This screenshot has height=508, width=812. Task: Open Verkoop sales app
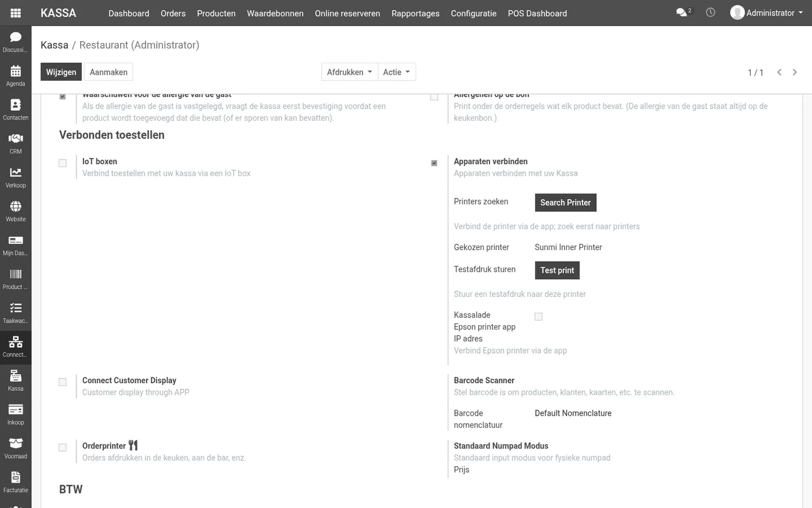pos(16,178)
